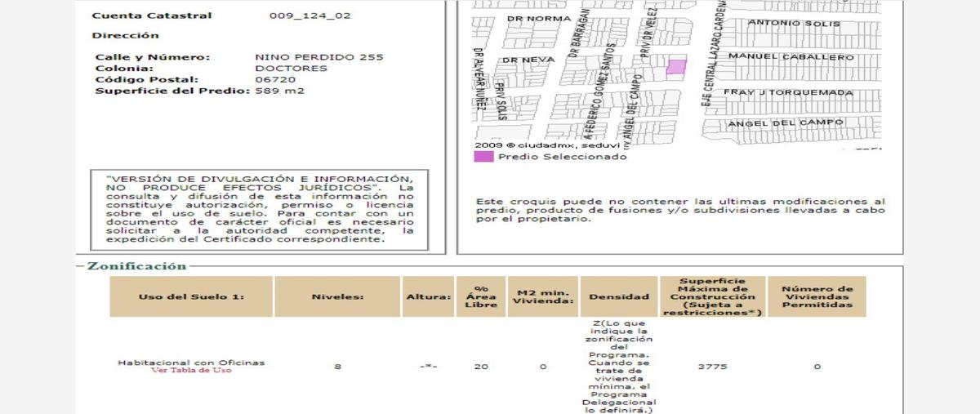Click the ANTONIO SOLIS street label
980x414 pixels.
tap(794, 24)
